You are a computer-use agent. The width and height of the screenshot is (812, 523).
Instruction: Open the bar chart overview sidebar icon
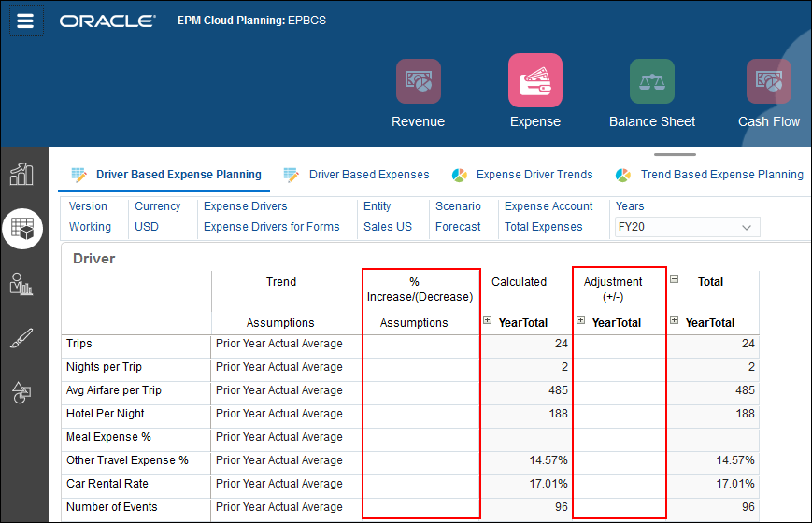coord(21,174)
